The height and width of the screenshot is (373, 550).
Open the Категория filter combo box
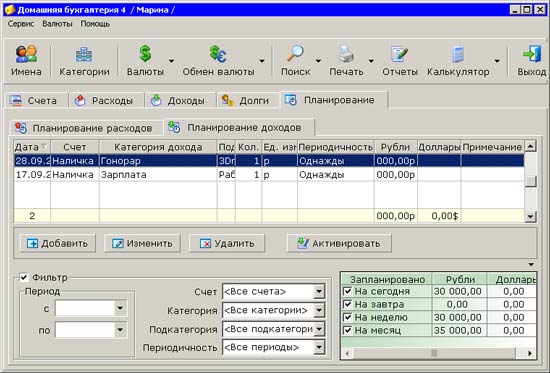tap(274, 310)
